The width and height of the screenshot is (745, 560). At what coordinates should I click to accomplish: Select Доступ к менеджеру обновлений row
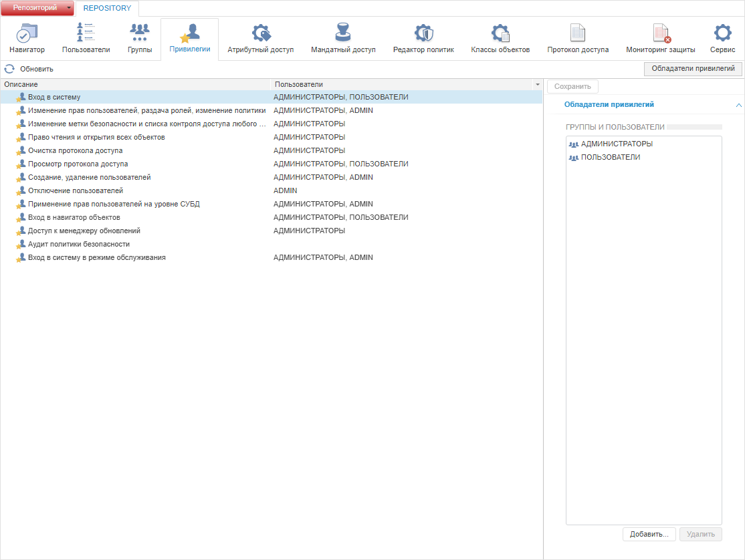[x=272, y=231]
